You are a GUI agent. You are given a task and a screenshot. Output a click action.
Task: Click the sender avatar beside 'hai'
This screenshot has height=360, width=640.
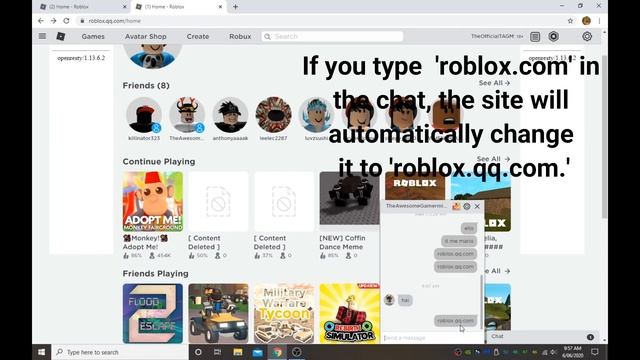(389, 300)
